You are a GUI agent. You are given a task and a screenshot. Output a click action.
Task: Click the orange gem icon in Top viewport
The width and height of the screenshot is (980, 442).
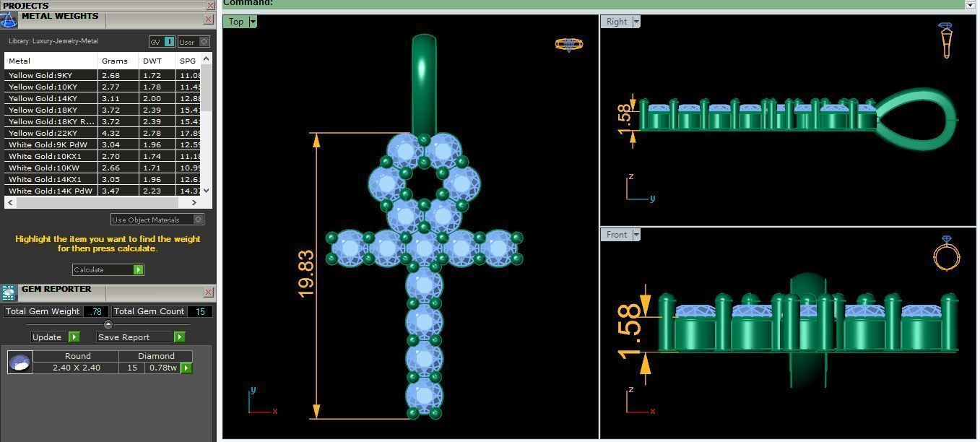point(569,45)
